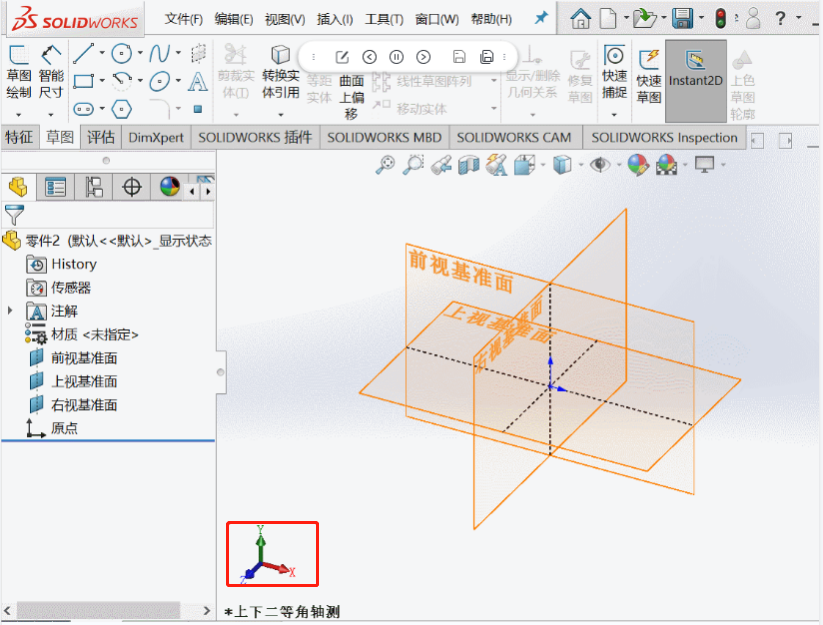
Task: Select the Straight Slot tool
Action: click(x=83, y=109)
